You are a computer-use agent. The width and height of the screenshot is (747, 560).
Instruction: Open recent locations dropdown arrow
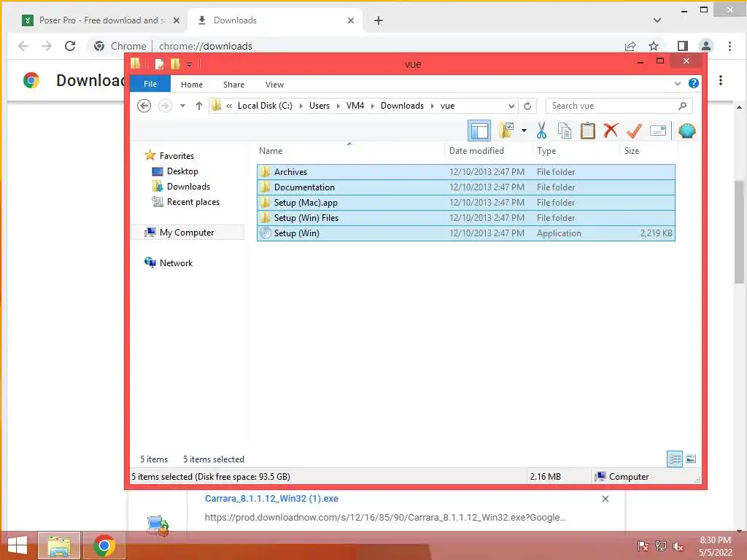[x=182, y=106]
